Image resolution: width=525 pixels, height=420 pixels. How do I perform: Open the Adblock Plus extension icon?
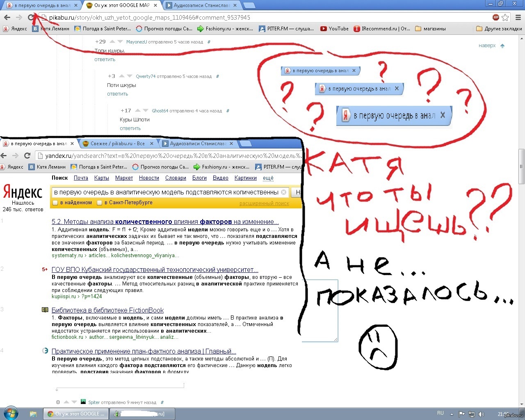coord(496,17)
